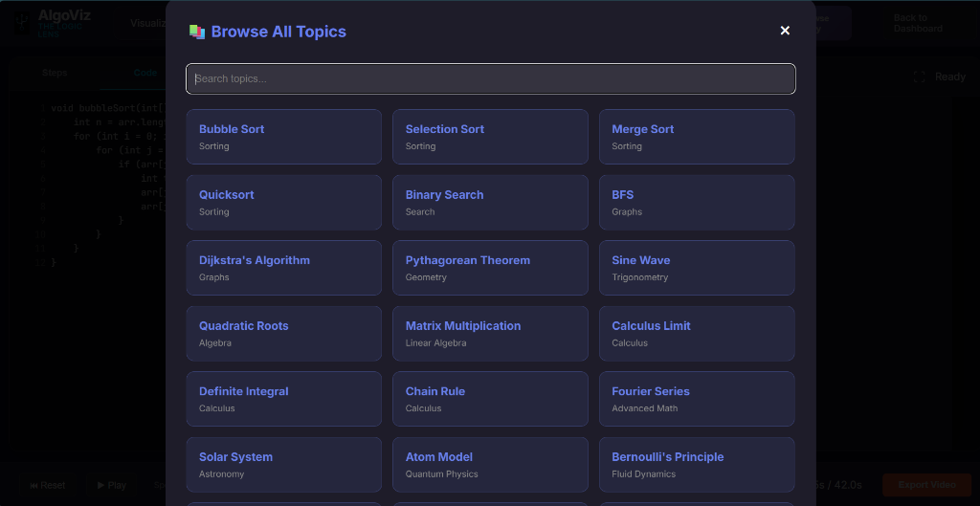Pick the Quicksort sorting topic

[x=283, y=202]
